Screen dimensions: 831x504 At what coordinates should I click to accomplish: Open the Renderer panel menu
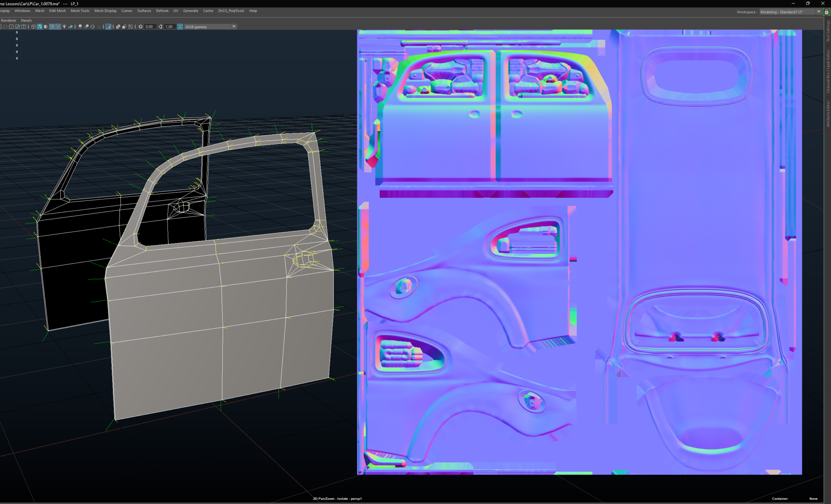tap(7, 20)
